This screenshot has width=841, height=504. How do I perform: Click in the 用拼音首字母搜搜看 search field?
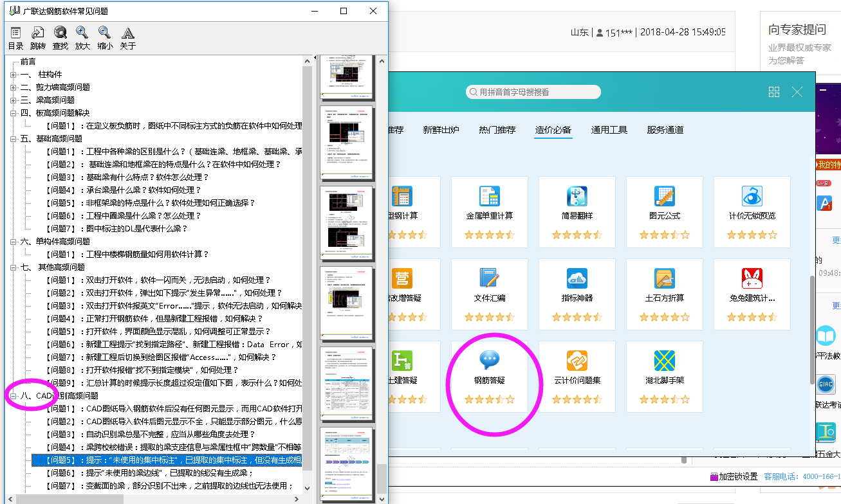coord(533,93)
